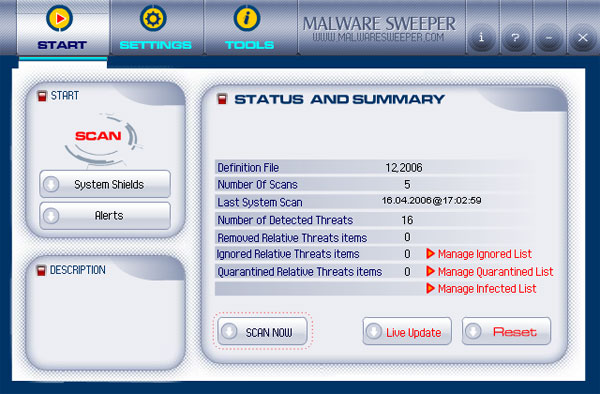Open the Alerts section
Screen dimensions: 600x394
point(105,216)
